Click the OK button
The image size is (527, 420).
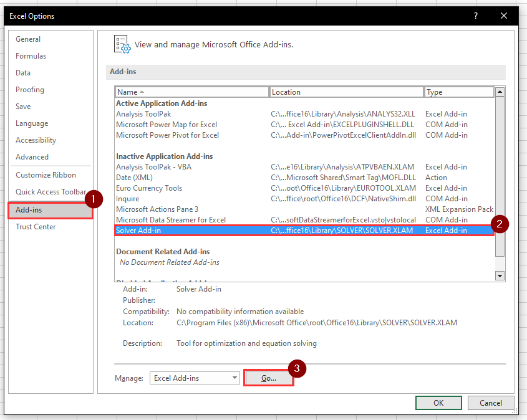438,403
